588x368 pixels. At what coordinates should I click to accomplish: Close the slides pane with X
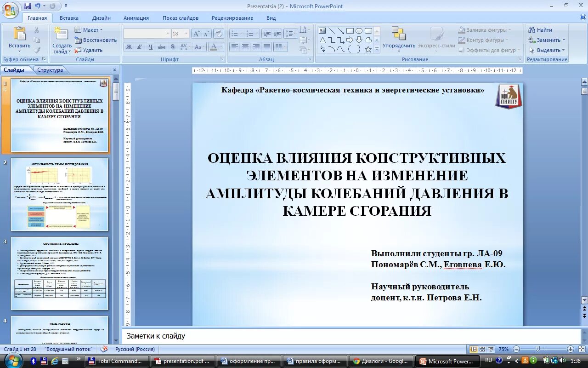(114, 70)
